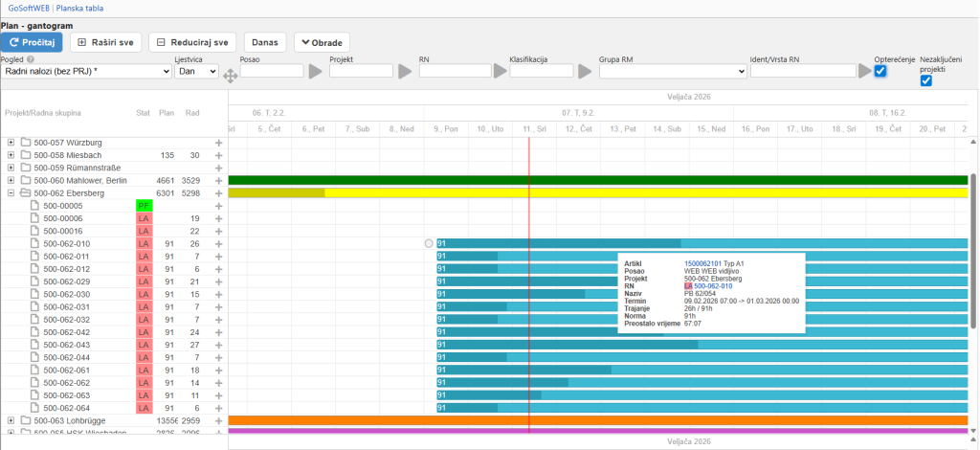Click the Raširi sve button
This screenshot has width=980, height=450.
(106, 42)
